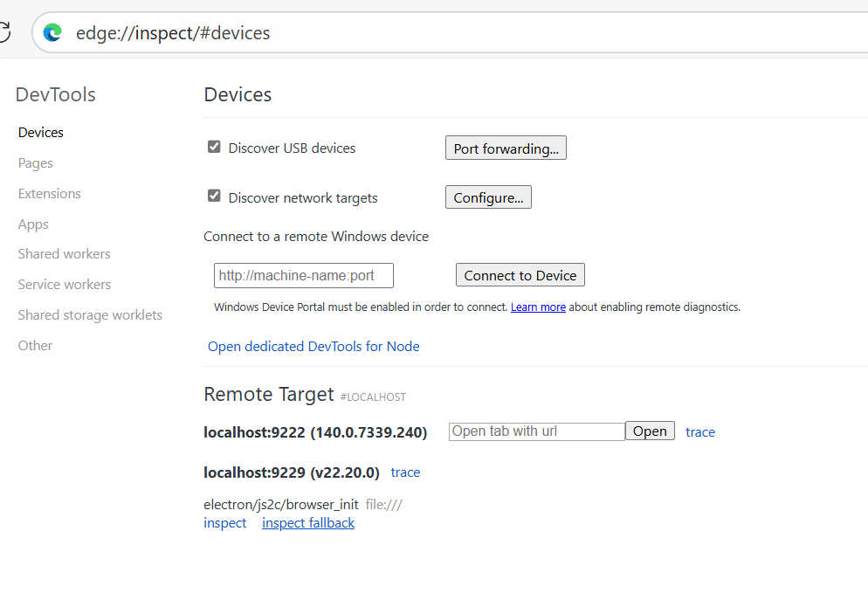Focus the machine-name:port input field
The width and height of the screenshot is (868, 607).
[x=304, y=275]
